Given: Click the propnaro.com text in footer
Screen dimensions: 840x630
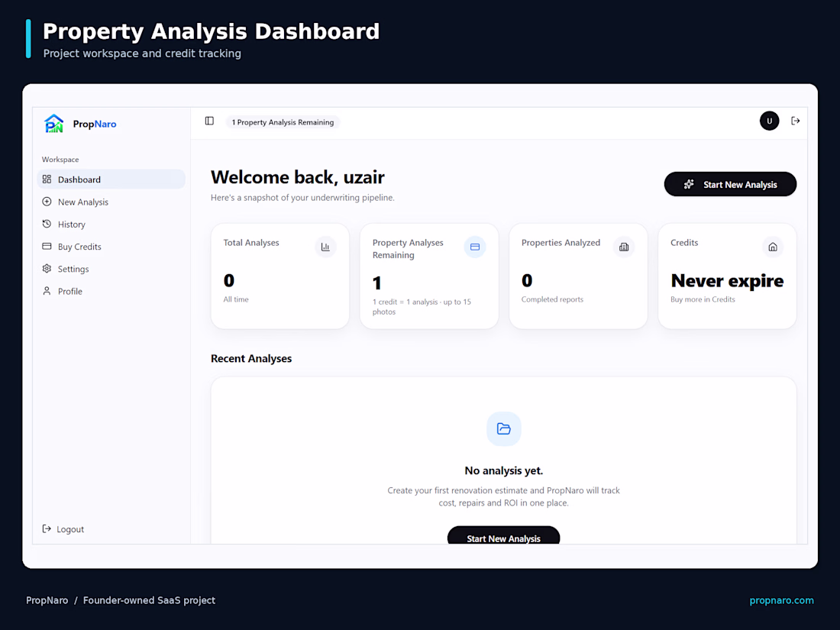Looking at the screenshot, I should click(x=782, y=600).
